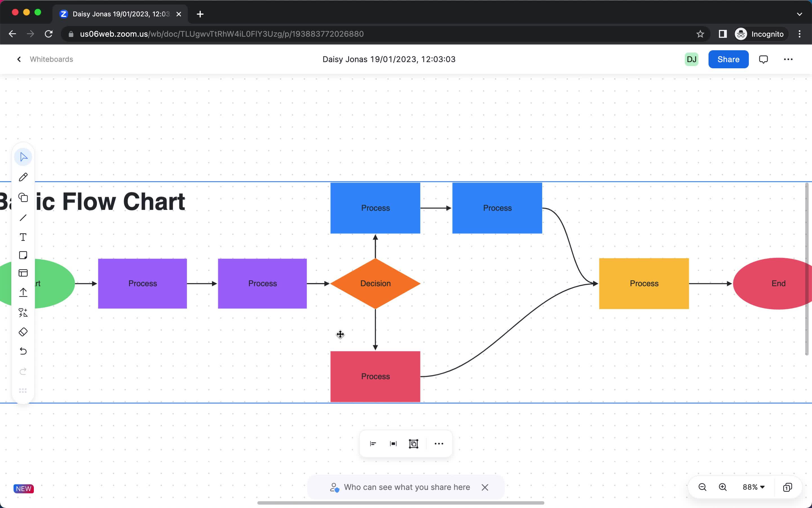This screenshot has height=508, width=812.
Task: Click the whiteboard title text
Action: click(x=389, y=60)
